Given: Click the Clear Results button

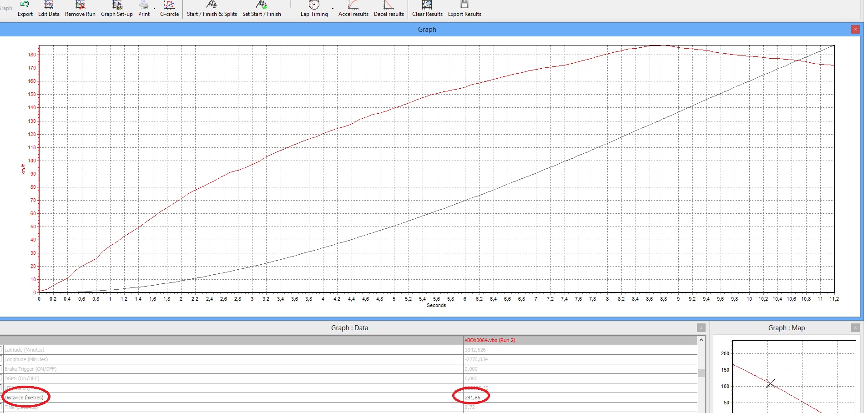Looking at the screenshot, I should coord(427,5).
